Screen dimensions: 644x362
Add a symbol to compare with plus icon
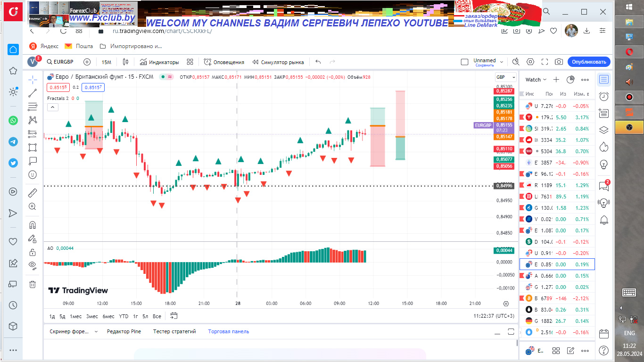click(x=87, y=62)
